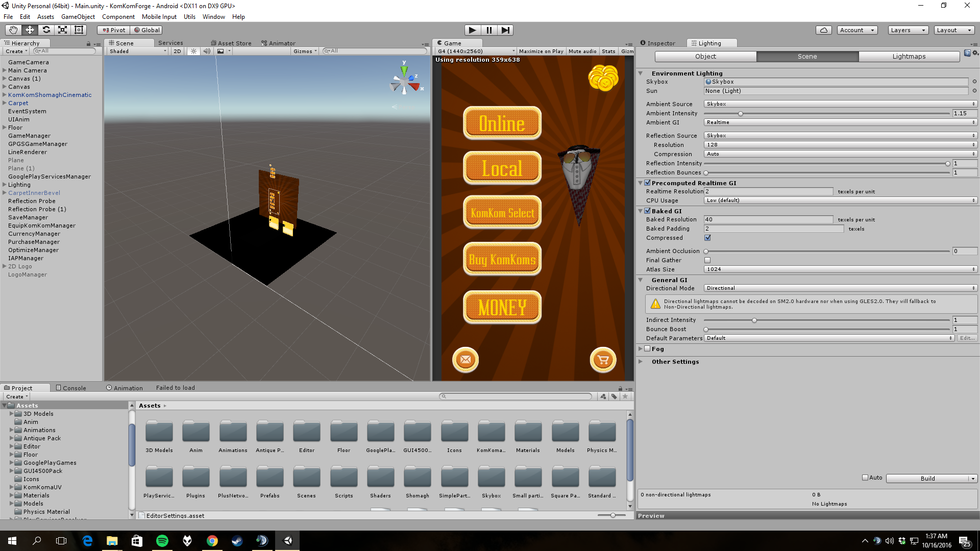Viewport: 980px width, 551px height.
Task: Toggle Global handle rotation
Action: pos(146,30)
